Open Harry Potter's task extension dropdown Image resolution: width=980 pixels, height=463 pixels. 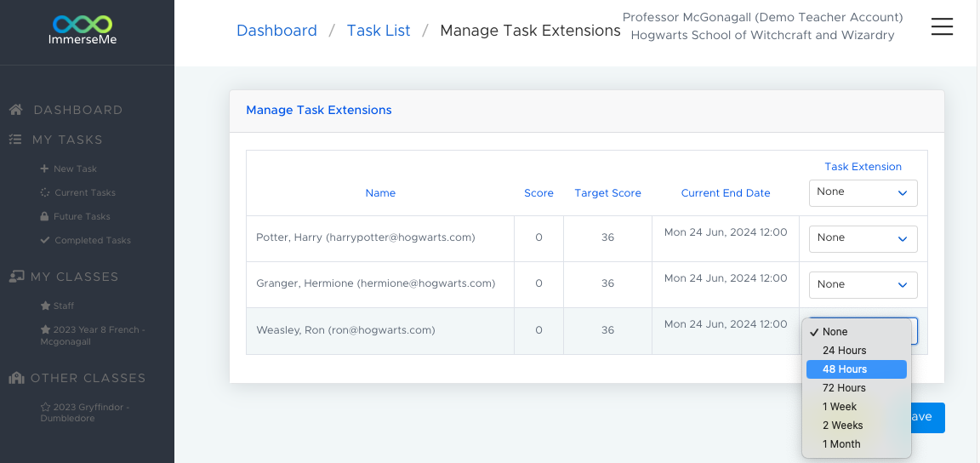tap(863, 238)
